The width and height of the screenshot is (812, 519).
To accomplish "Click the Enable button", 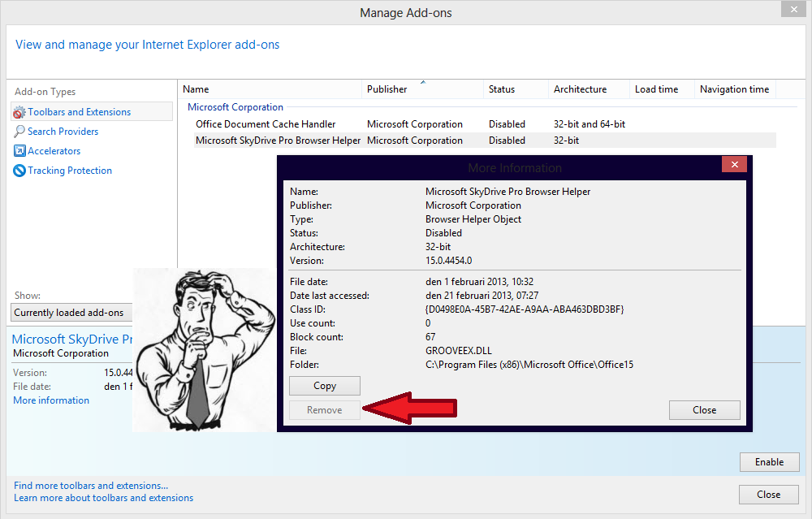I will click(x=770, y=462).
